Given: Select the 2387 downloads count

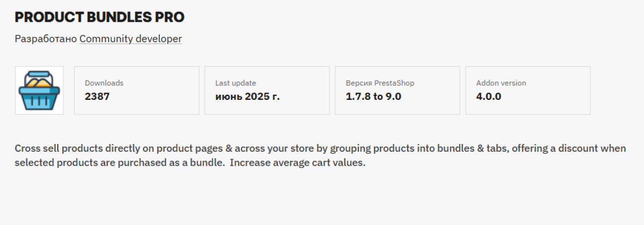Looking at the screenshot, I should (x=97, y=96).
